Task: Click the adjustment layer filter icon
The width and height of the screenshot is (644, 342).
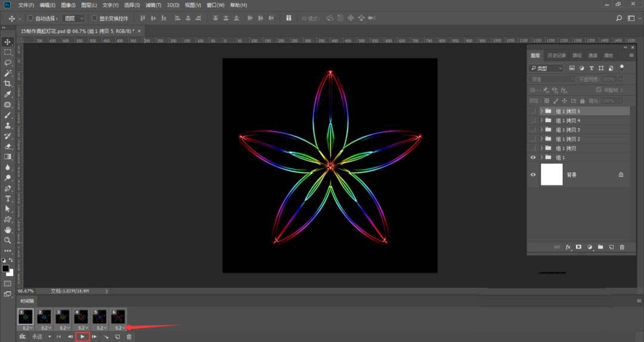Action: coord(581,68)
